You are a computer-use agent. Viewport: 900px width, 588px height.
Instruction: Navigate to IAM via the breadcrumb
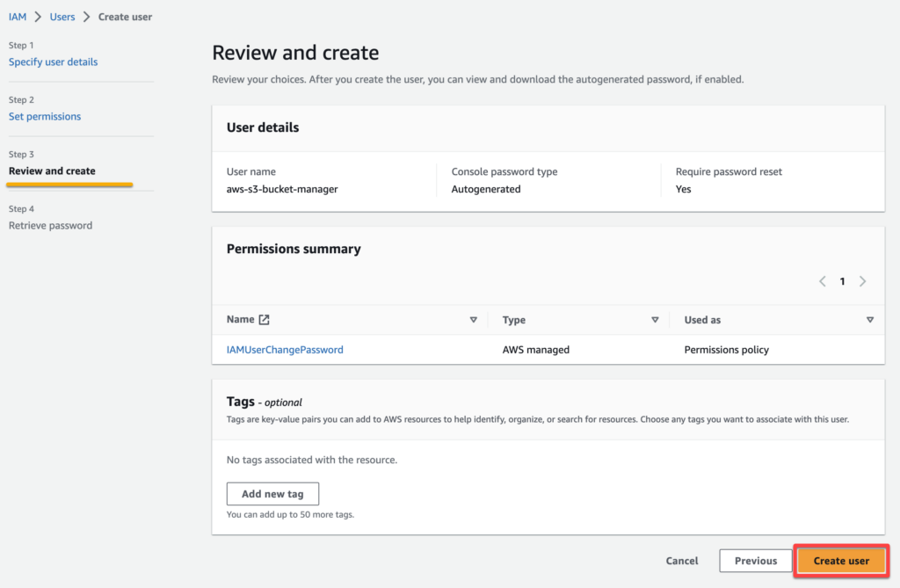(x=18, y=16)
